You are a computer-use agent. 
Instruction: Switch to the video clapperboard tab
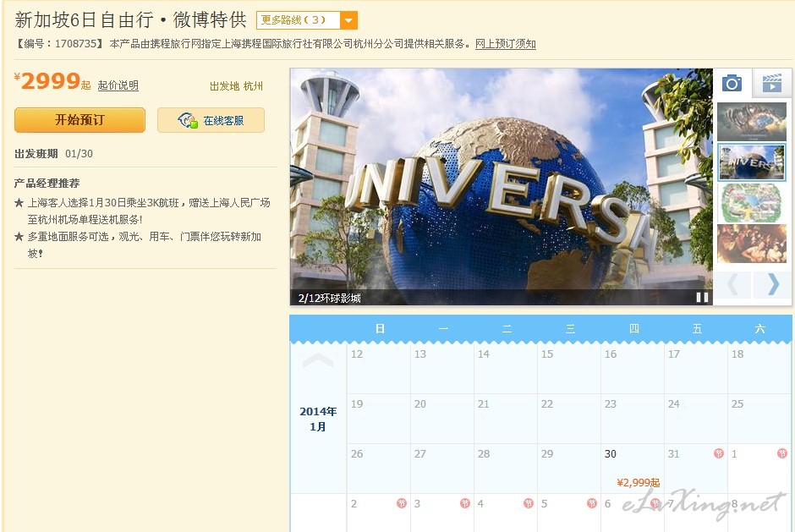[771, 83]
